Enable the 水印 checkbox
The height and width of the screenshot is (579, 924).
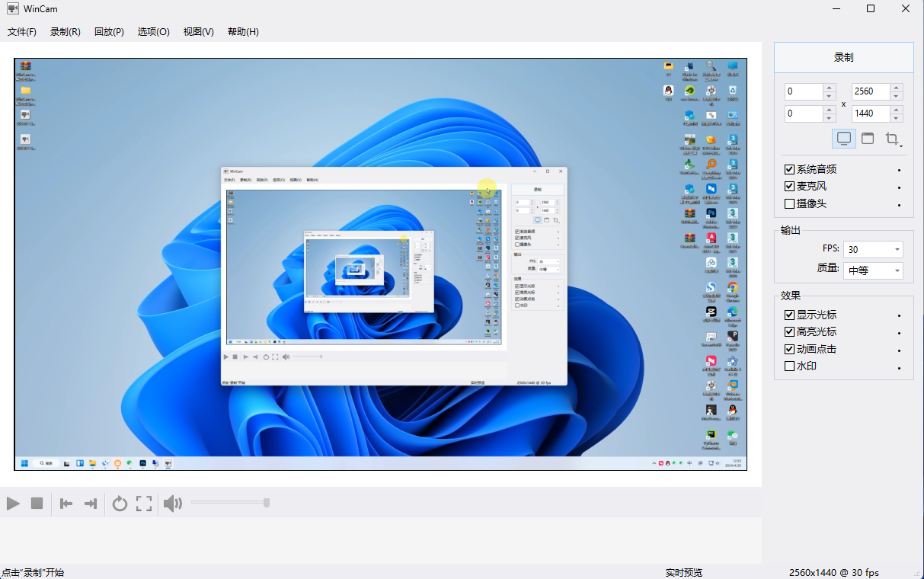789,366
